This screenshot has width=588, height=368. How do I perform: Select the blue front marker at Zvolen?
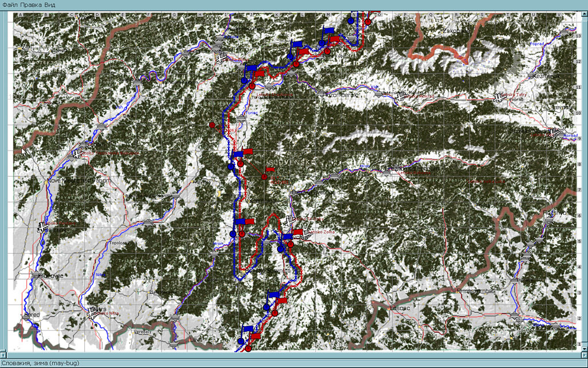click(280, 249)
